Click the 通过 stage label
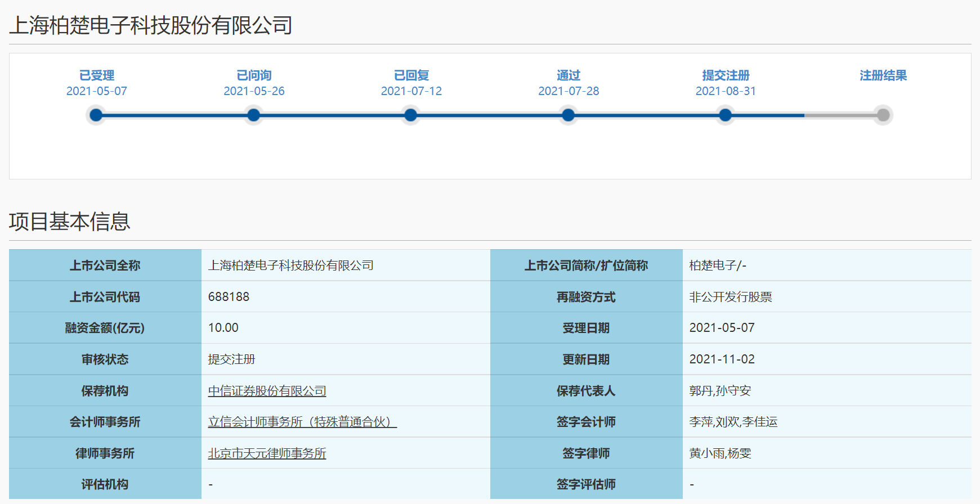 (569, 75)
